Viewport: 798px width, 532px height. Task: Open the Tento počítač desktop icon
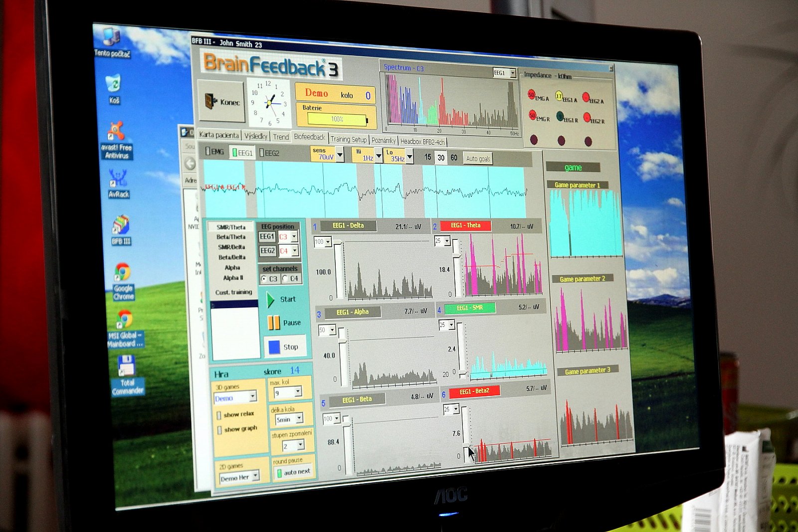point(112,42)
